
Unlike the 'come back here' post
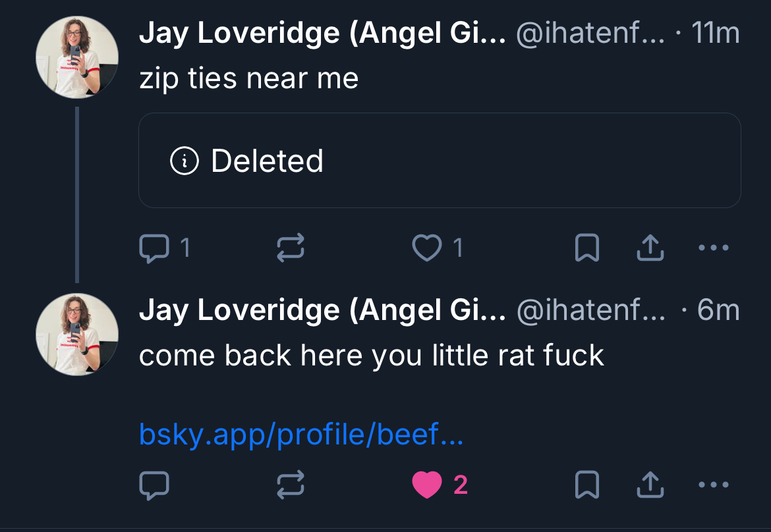[x=426, y=485]
